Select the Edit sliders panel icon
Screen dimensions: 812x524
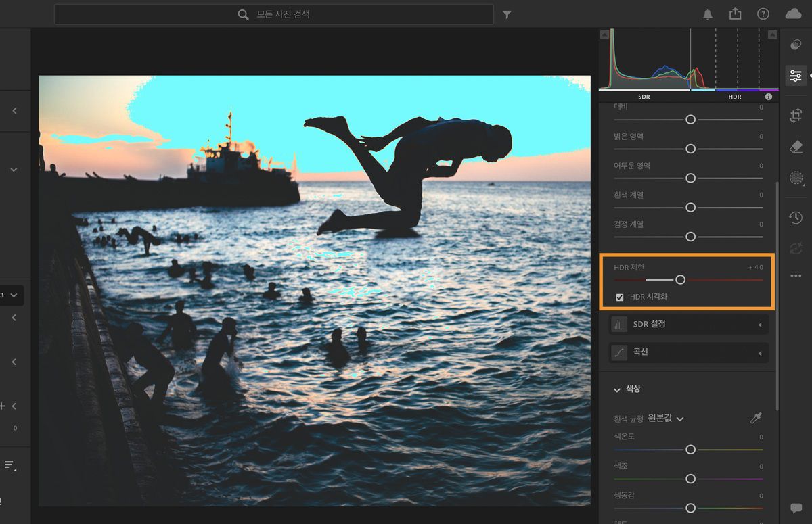click(x=796, y=76)
